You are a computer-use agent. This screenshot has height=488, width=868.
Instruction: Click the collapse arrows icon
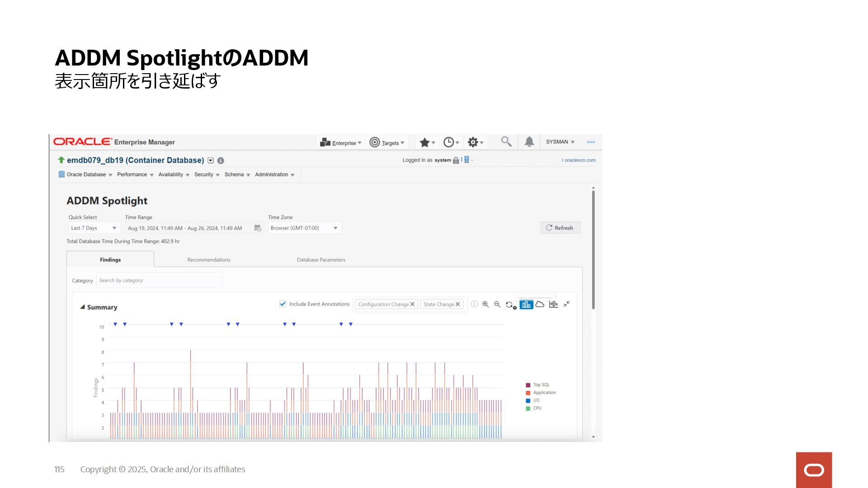pyautogui.click(x=566, y=304)
